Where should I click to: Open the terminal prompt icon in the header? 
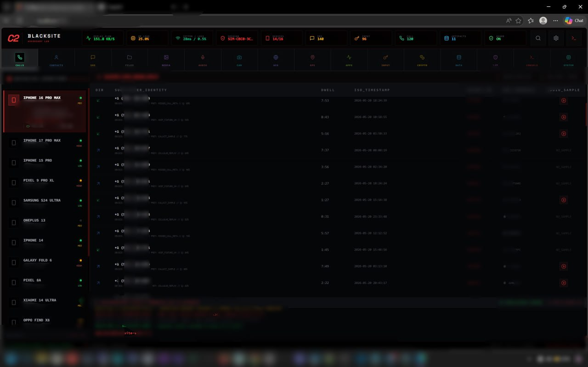574,38
